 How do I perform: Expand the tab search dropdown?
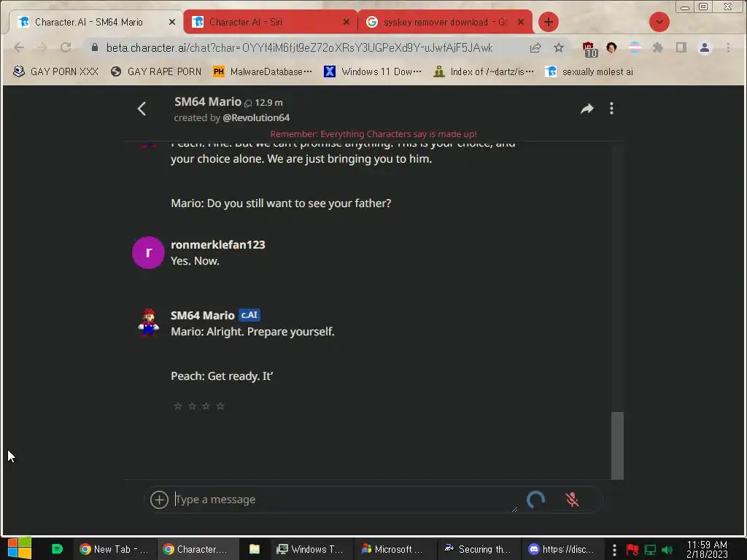659,22
